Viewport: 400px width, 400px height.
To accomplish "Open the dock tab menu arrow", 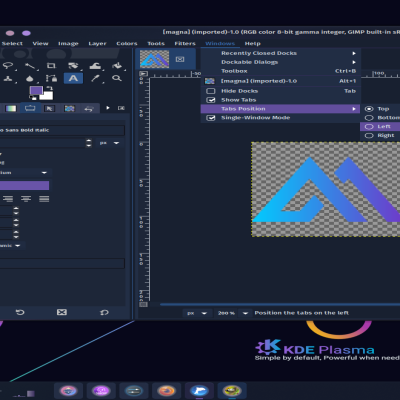I will point(108,108).
